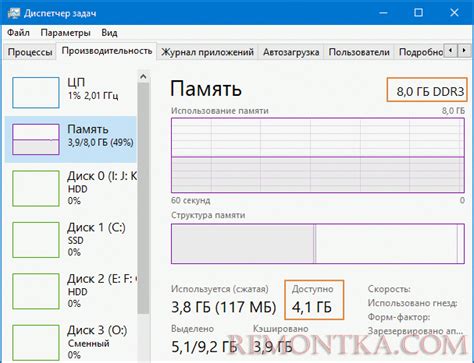Maximize the Диспетчер задач window

[x=418, y=13]
